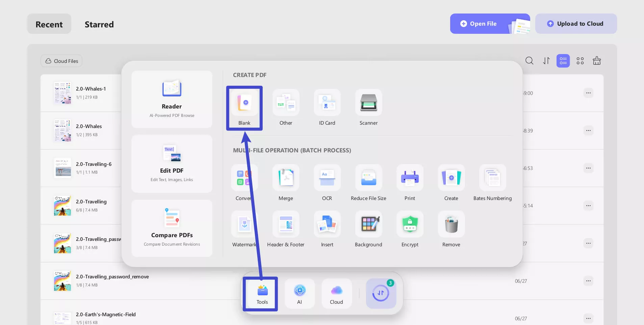Switch to list view layout
Viewport: 644px width, 325px height.
[563, 61]
